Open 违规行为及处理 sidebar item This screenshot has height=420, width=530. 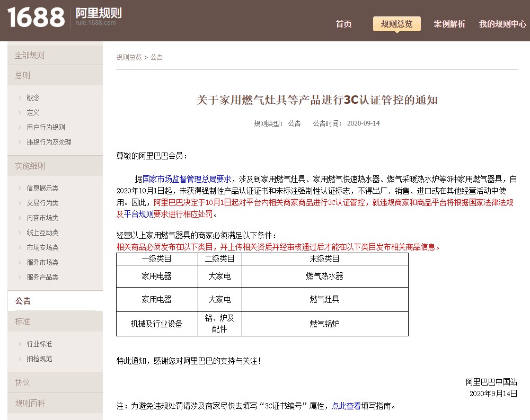point(49,142)
